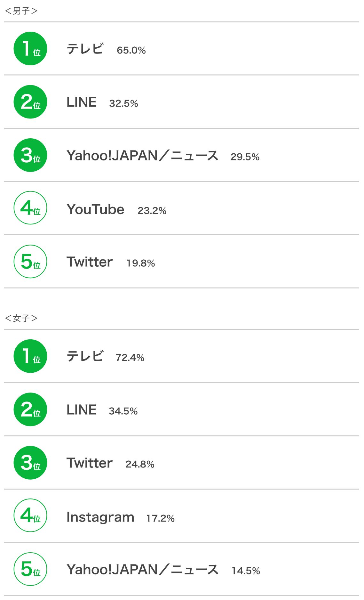Click the 24.8% Twitter percentage
Image resolution: width=364 pixels, height=600 pixels.
140,464
